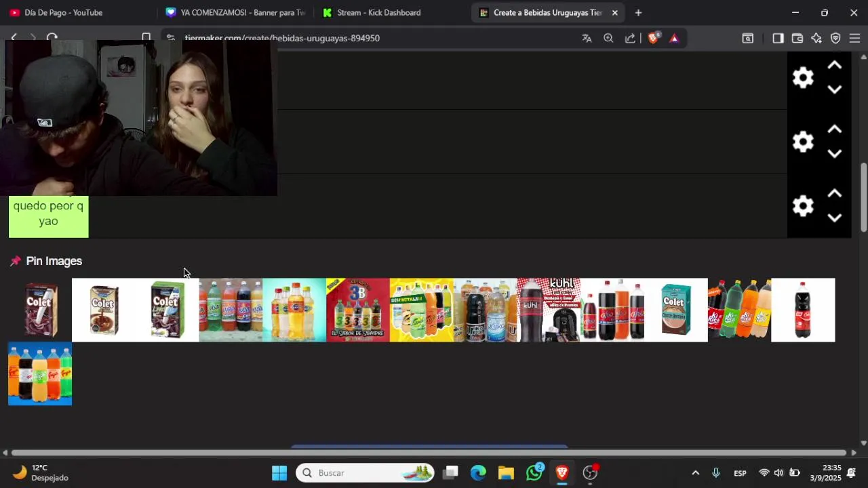Image resolution: width=868 pixels, height=488 pixels.
Task: Open Brave Shields lion icon
Action: click(653, 38)
